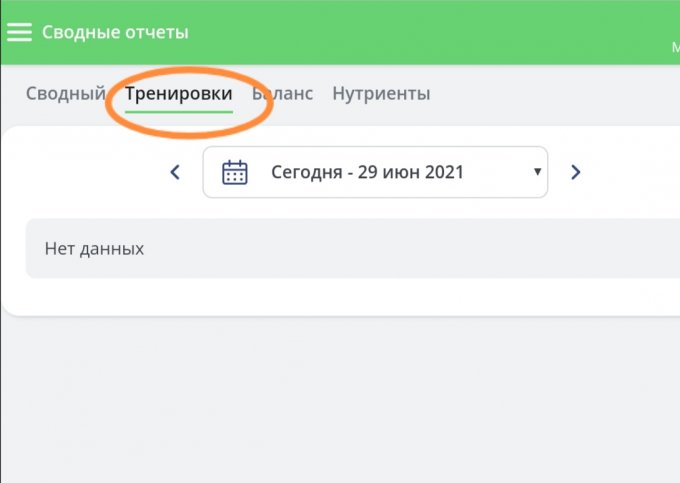Click the green underline beneath Тренировки
This screenshot has width=680, height=483.
click(179, 111)
